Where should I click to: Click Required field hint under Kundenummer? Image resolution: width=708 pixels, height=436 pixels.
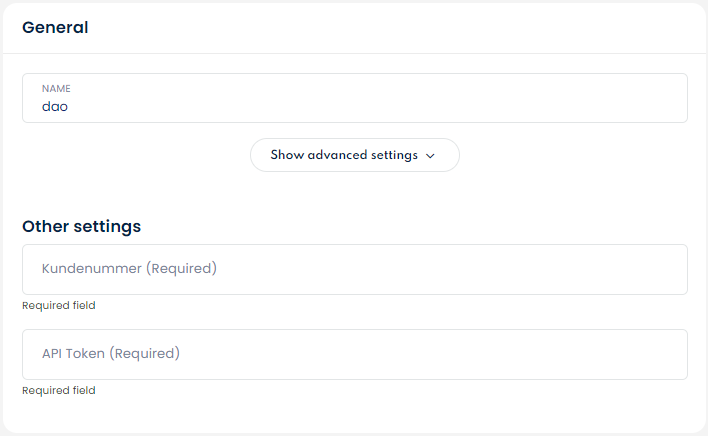click(x=59, y=306)
